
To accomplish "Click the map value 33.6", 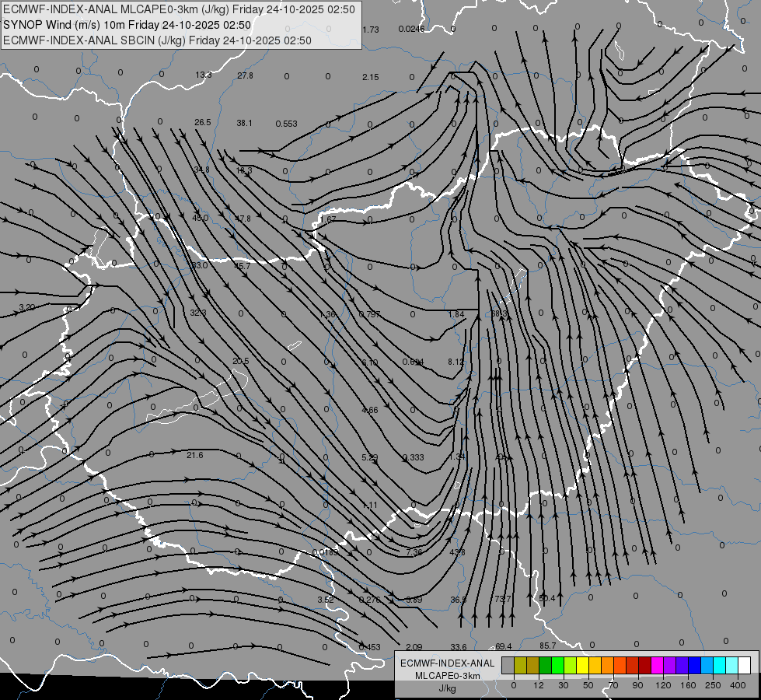I will (x=458, y=647).
